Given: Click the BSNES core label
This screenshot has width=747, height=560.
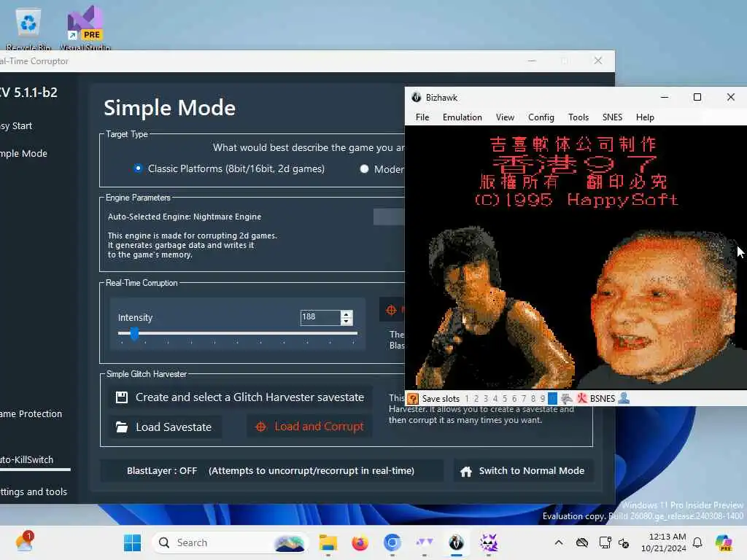Looking at the screenshot, I should (602, 399).
